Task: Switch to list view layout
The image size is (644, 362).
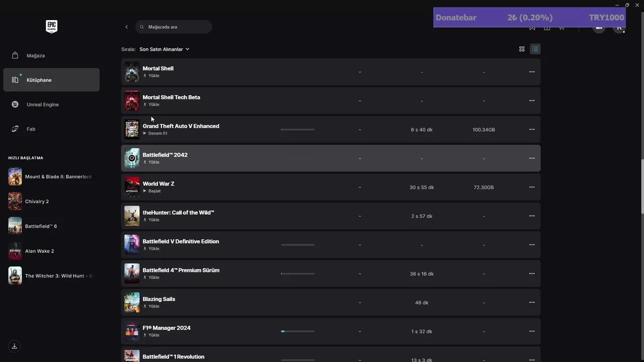Action: coord(535,49)
